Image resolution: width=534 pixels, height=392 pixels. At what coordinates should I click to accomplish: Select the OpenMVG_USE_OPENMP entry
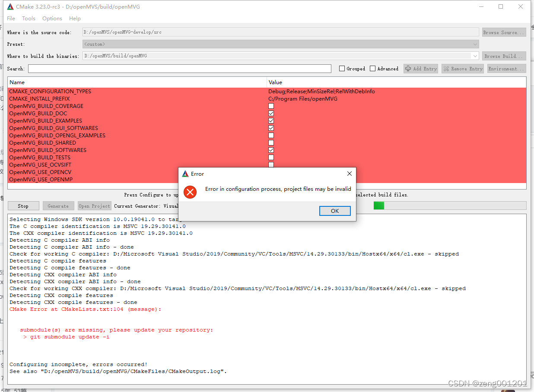tap(40, 180)
